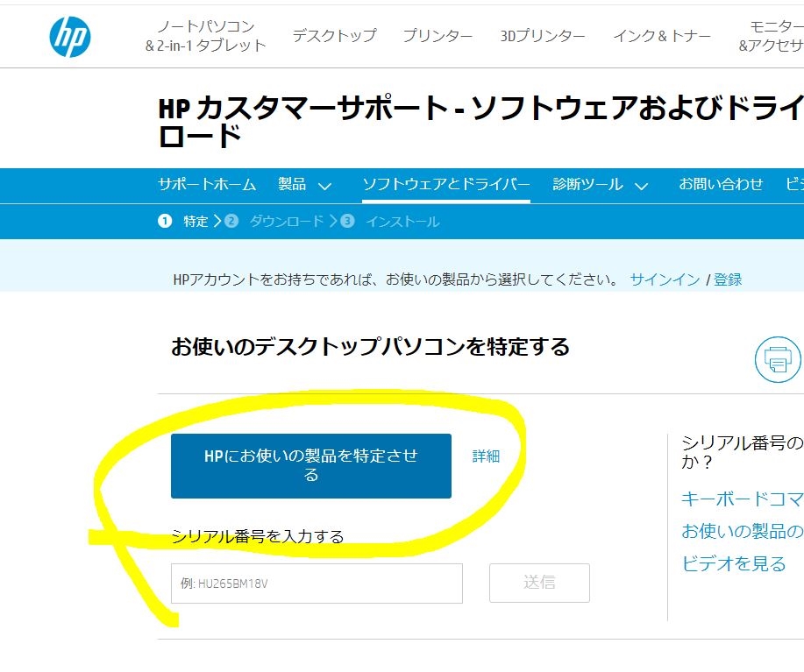Open the インク＆トナー menu
This screenshot has height=672, width=804.
click(662, 35)
